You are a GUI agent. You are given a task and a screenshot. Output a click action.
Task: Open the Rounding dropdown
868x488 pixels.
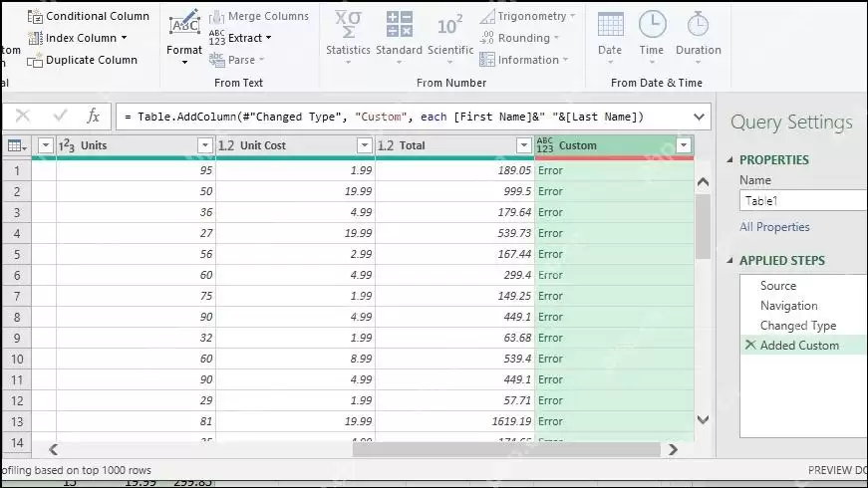(556, 38)
